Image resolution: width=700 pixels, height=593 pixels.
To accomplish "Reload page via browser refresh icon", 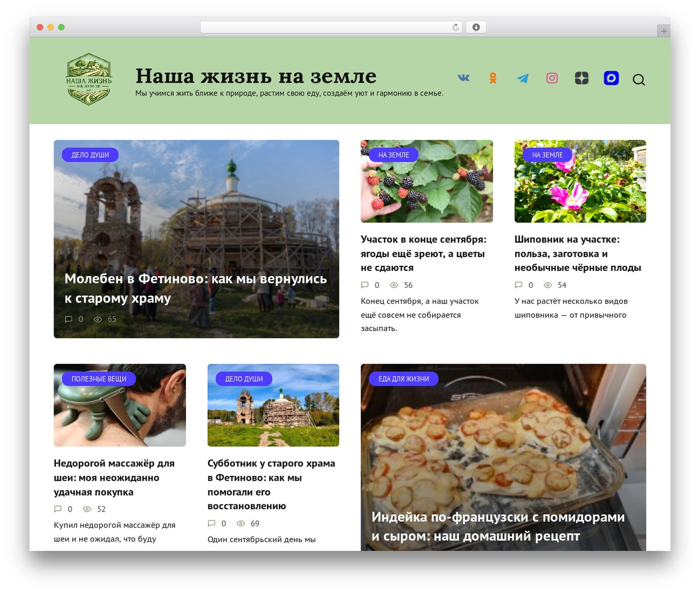I will click(x=456, y=27).
